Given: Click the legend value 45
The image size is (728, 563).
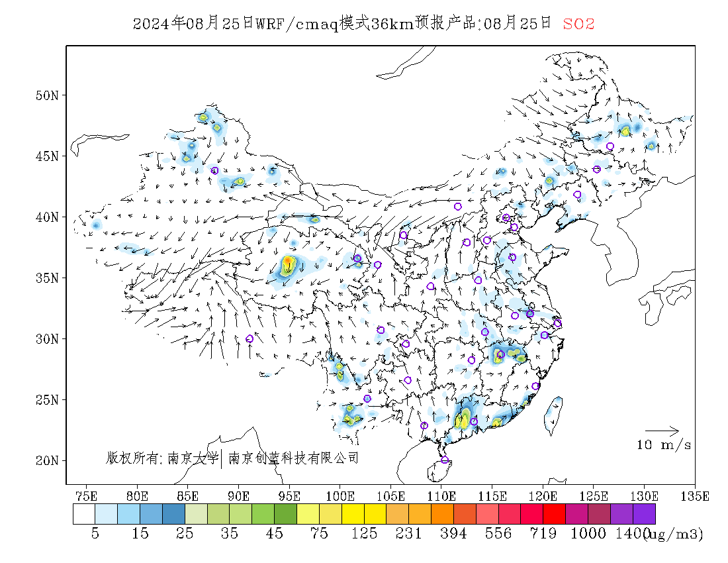Looking at the screenshot, I should 275,533.
